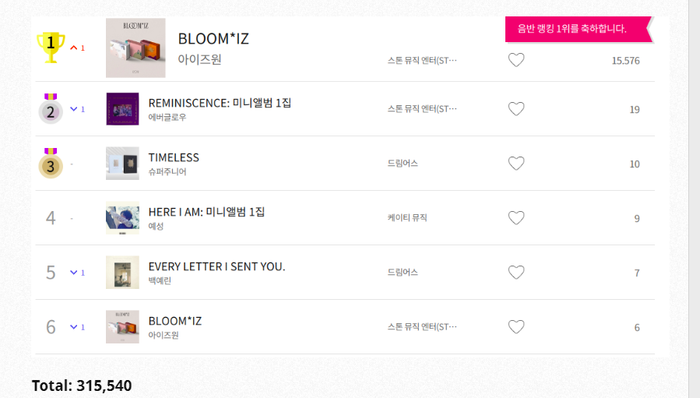The width and height of the screenshot is (700, 398).
Task: Open large BLOOM*IZ album cover at rank 1
Action: (x=136, y=48)
